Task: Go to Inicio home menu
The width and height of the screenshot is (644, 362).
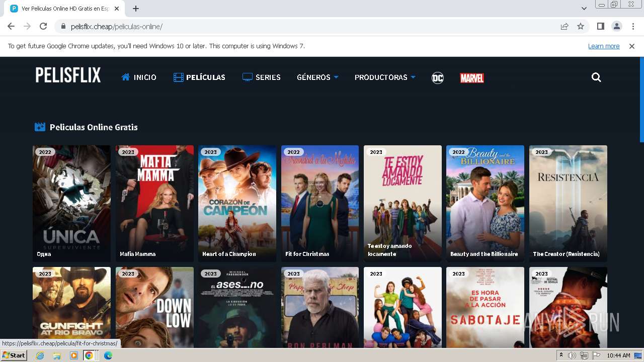Action: [139, 77]
